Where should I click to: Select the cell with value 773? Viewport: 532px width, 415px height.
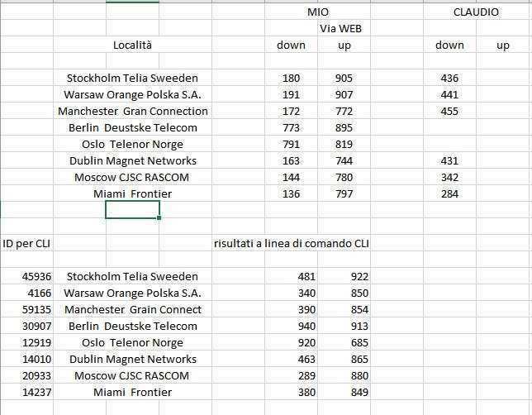click(x=291, y=128)
